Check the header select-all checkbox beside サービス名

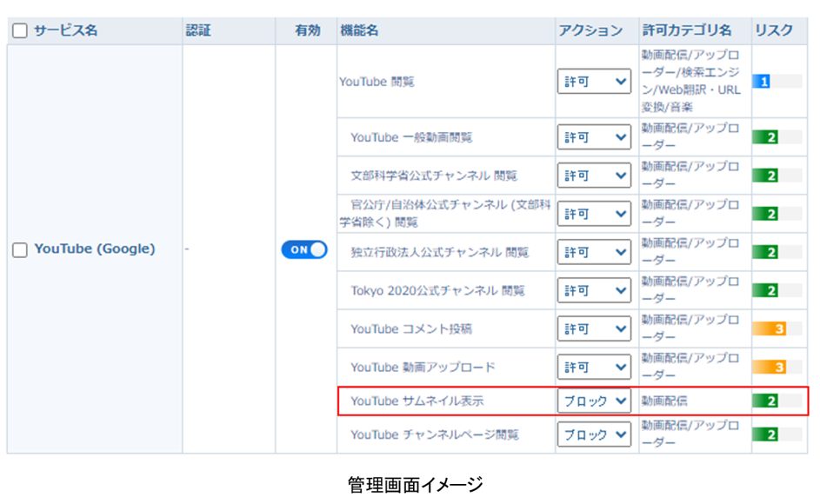(x=20, y=30)
